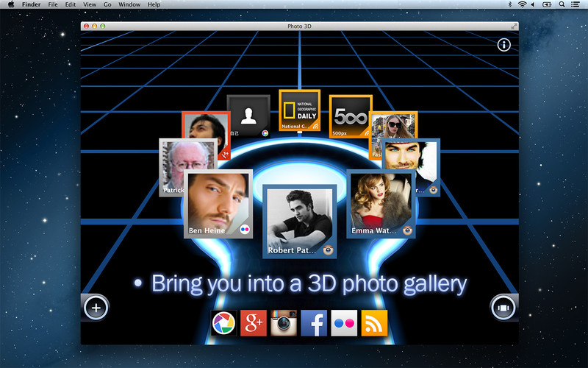588x368 pixels.
Task: Open the RSS feed source icon
Action: [x=374, y=323]
